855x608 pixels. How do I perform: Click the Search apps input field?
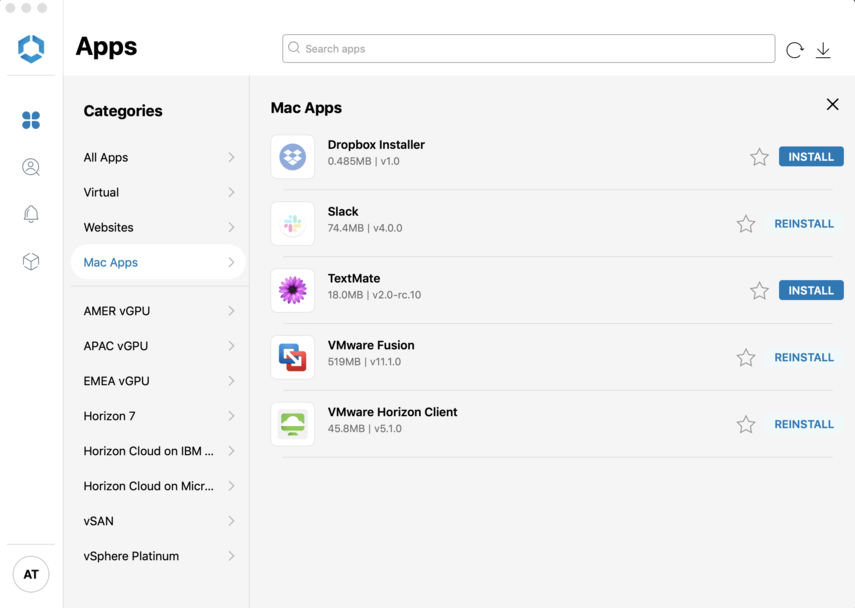tap(528, 48)
